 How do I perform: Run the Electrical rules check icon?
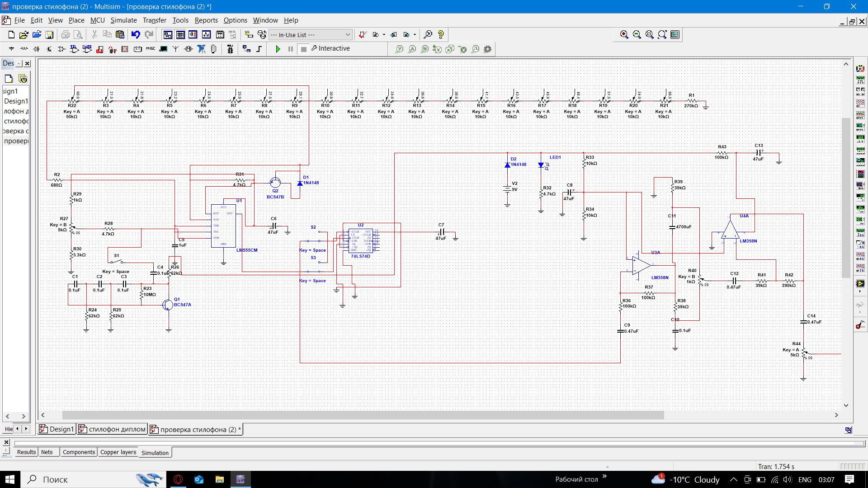pyautogui.click(x=363, y=35)
